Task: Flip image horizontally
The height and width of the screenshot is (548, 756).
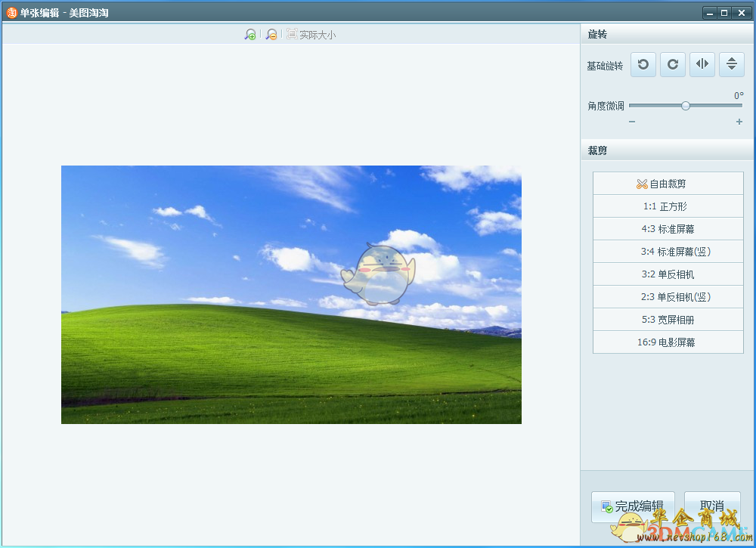Action: pyautogui.click(x=702, y=64)
